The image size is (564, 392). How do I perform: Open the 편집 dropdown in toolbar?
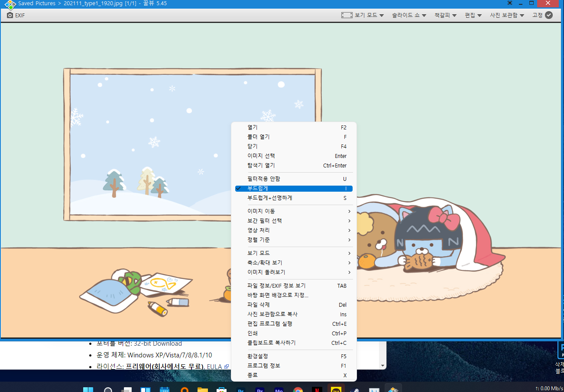(473, 15)
